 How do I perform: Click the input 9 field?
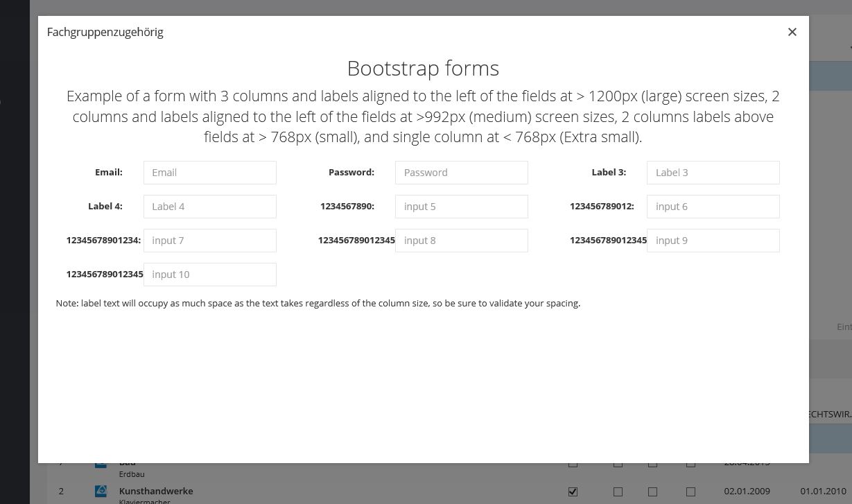[x=713, y=241]
